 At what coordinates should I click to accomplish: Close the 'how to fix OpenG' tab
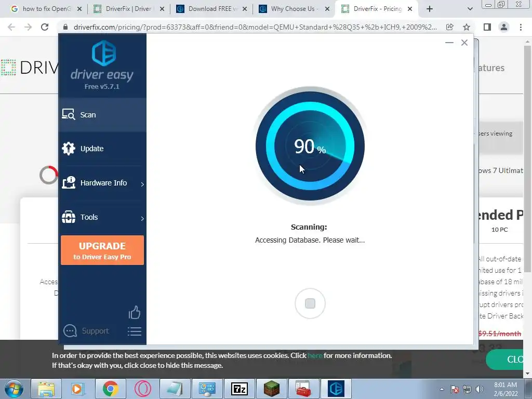(x=79, y=9)
